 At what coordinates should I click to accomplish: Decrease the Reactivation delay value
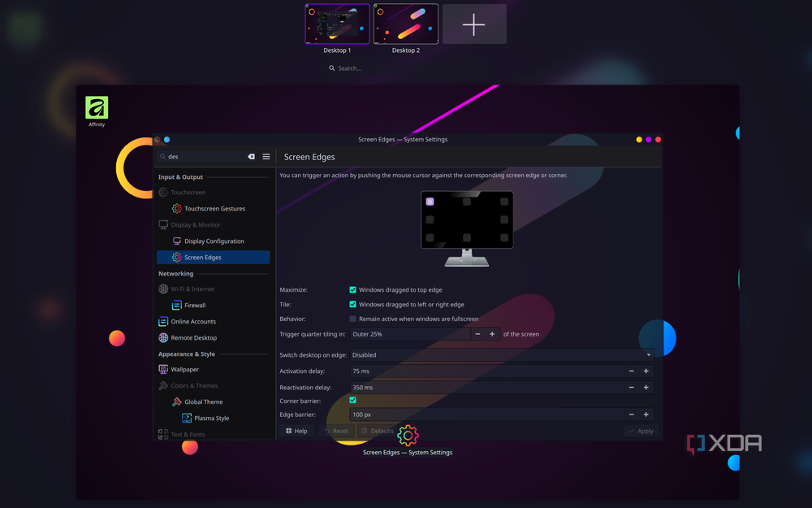coord(631,387)
